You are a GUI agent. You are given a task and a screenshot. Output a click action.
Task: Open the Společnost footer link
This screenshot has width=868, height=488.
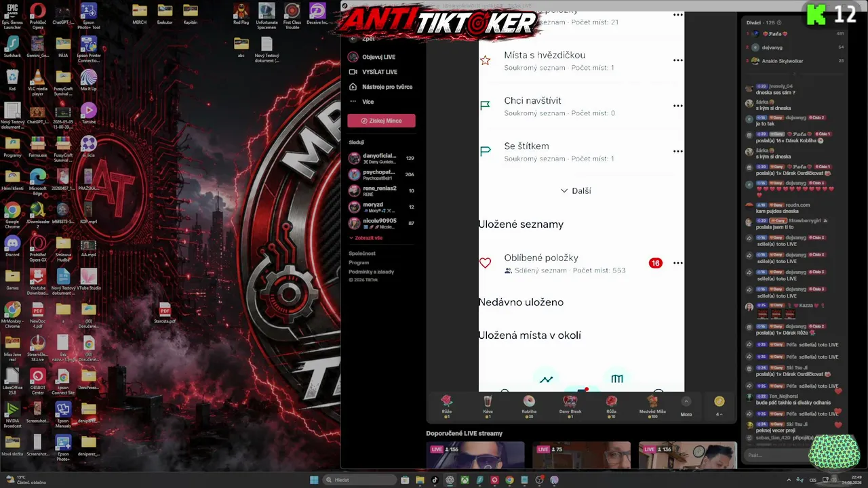click(x=362, y=253)
